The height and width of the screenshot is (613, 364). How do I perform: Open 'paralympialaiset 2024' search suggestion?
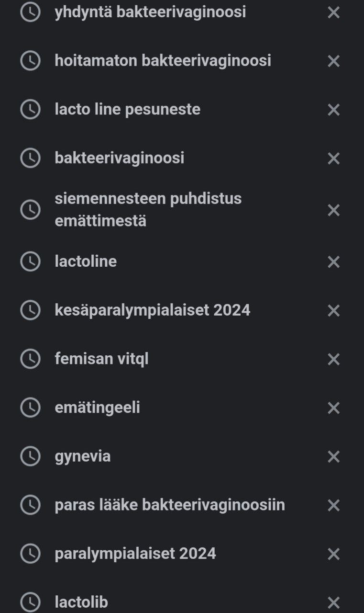tap(135, 554)
